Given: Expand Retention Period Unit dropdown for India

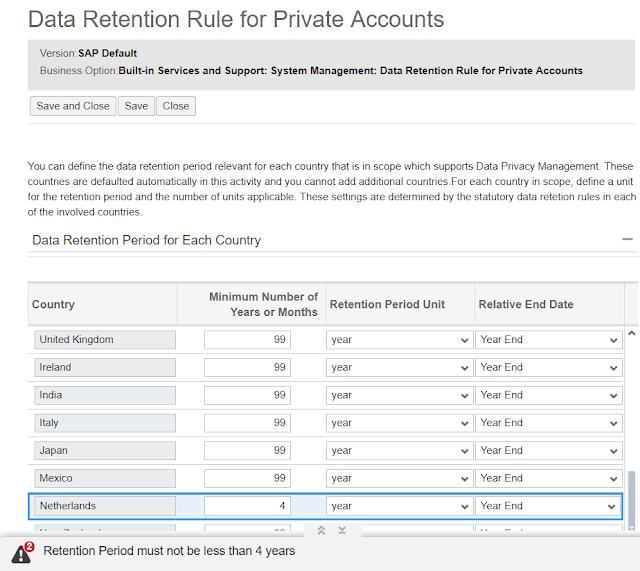Looking at the screenshot, I should coord(399,395).
